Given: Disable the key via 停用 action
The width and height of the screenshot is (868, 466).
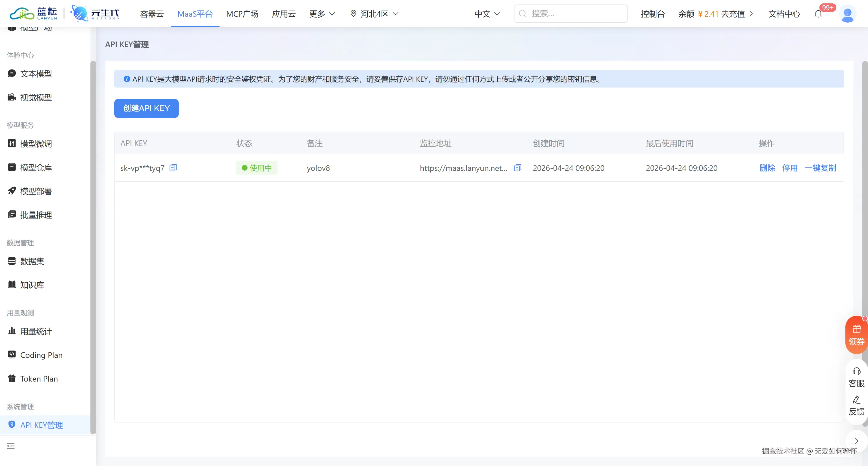Looking at the screenshot, I should pos(790,168).
